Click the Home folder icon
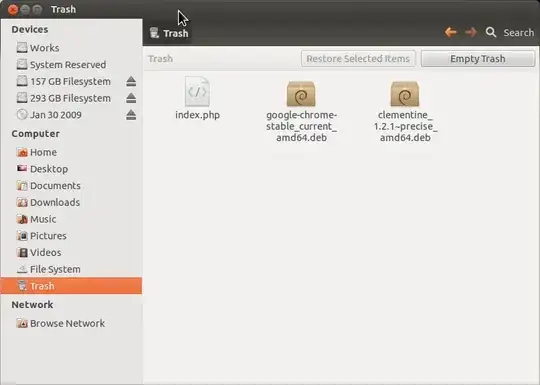The height and width of the screenshot is (385, 540). pyautogui.click(x=22, y=152)
